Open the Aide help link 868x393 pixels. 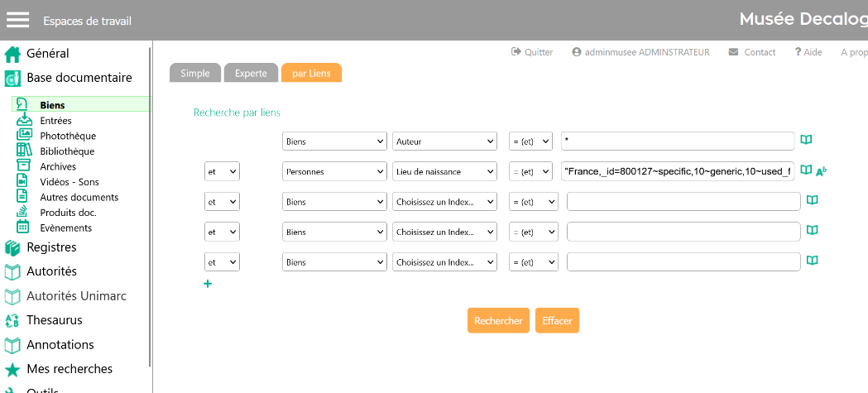click(808, 52)
